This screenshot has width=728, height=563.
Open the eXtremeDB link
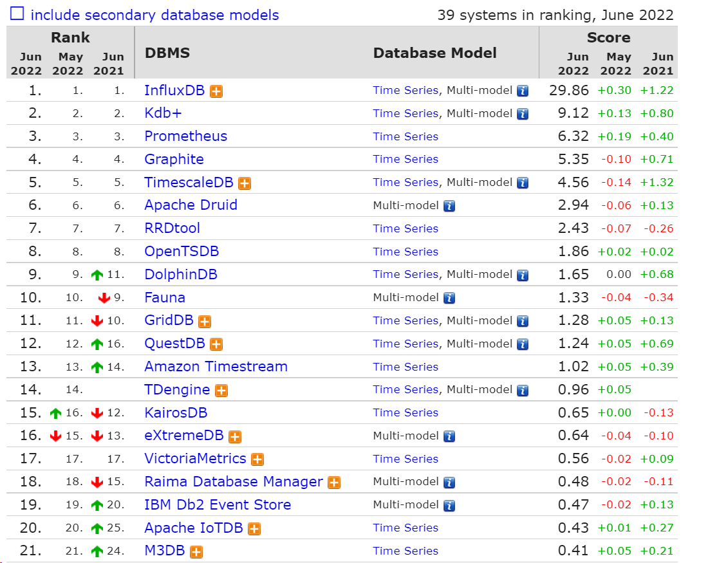click(184, 436)
